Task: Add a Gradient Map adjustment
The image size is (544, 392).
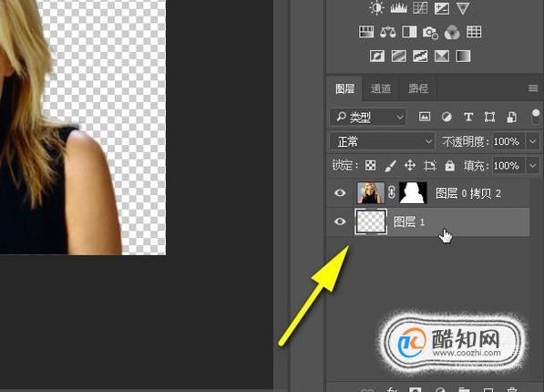Action: click(463, 56)
